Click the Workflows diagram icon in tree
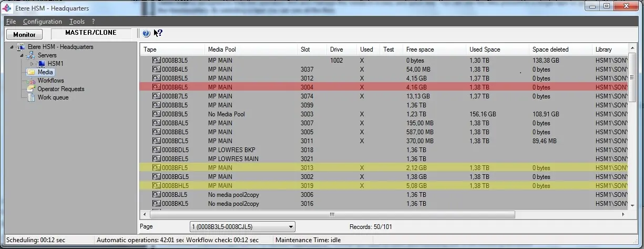This screenshot has width=644, height=249. click(31, 81)
